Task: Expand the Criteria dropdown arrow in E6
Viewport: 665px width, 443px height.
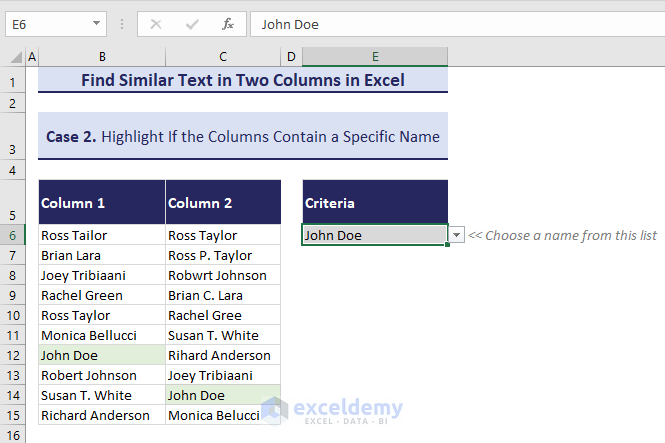Action: tap(457, 235)
